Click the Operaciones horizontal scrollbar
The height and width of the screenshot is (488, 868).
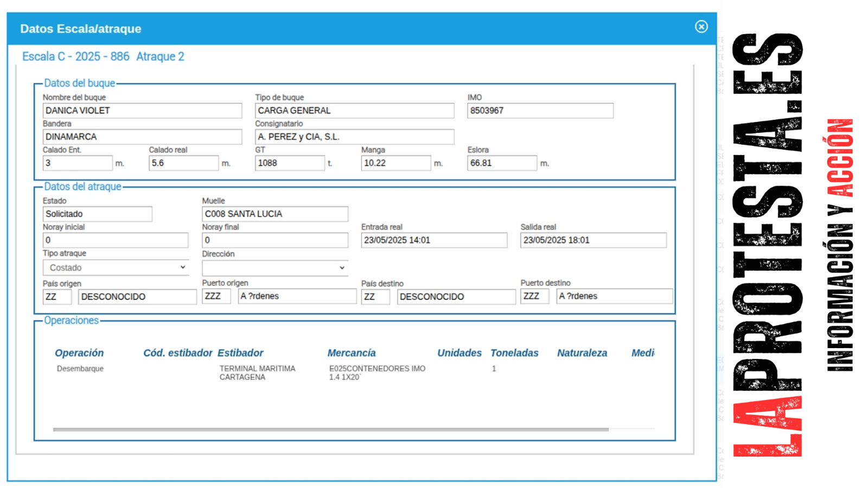(331, 429)
